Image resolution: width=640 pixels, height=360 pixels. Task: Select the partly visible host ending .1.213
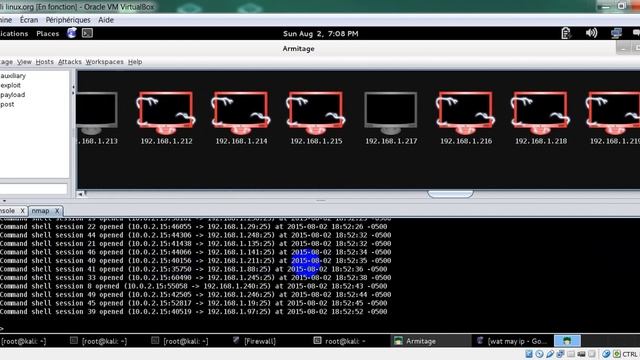tap(97, 113)
